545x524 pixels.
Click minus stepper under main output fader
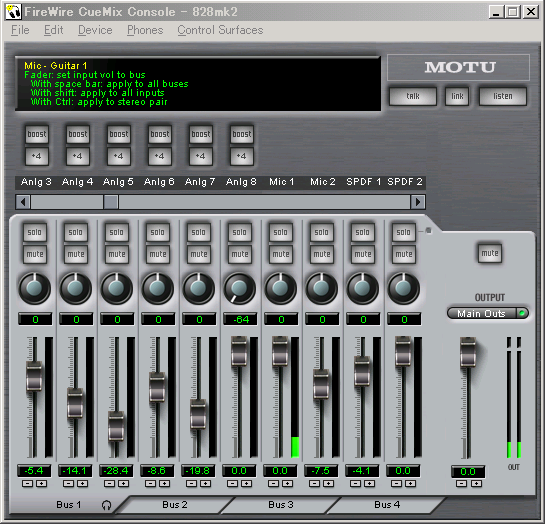pyautogui.click(x=461, y=484)
